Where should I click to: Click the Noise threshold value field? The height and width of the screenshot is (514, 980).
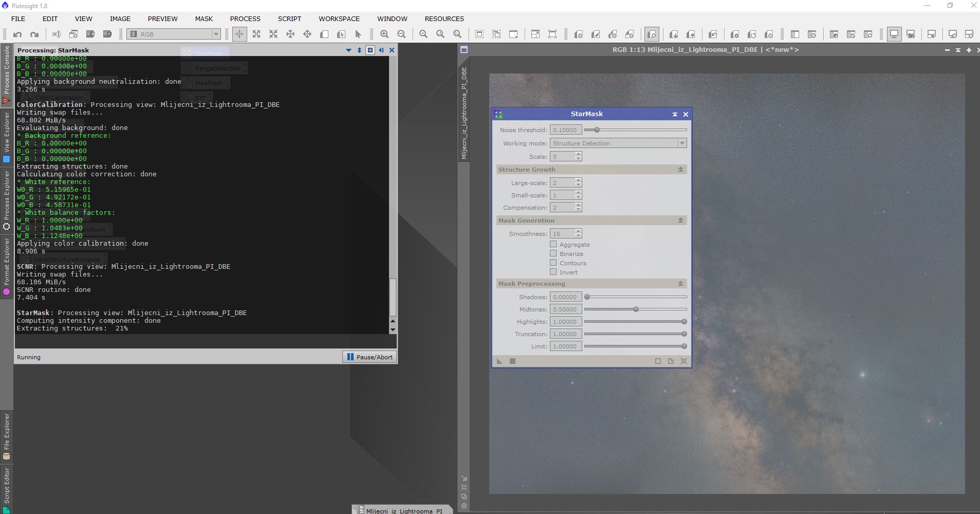tap(566, 130)
